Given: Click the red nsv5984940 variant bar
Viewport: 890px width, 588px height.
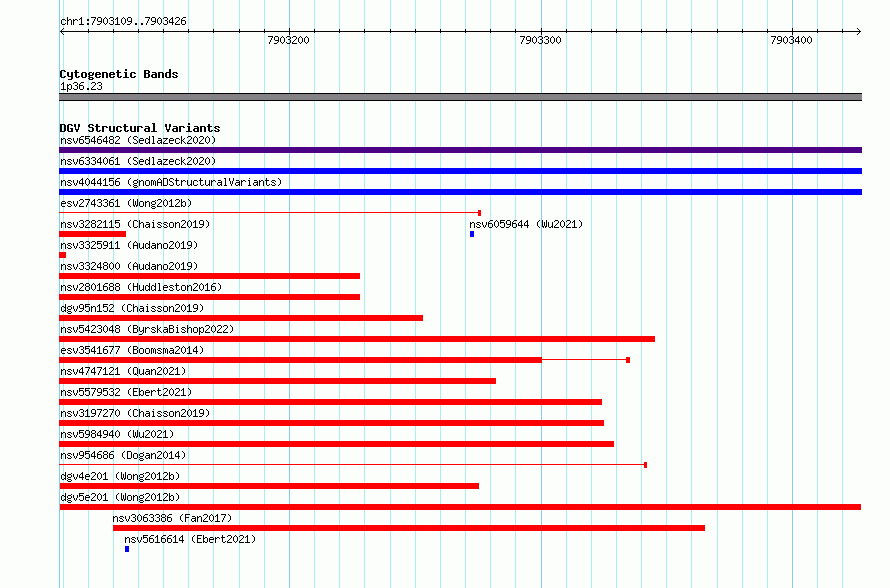Looking at the screenshot, I should [x=337, y=444].
